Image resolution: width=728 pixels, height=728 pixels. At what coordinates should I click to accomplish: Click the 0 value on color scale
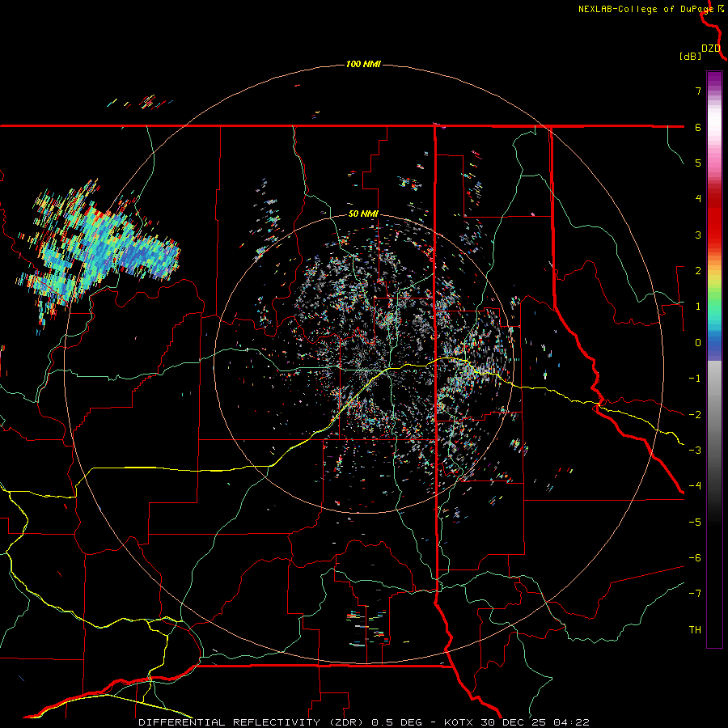[698, 343]
